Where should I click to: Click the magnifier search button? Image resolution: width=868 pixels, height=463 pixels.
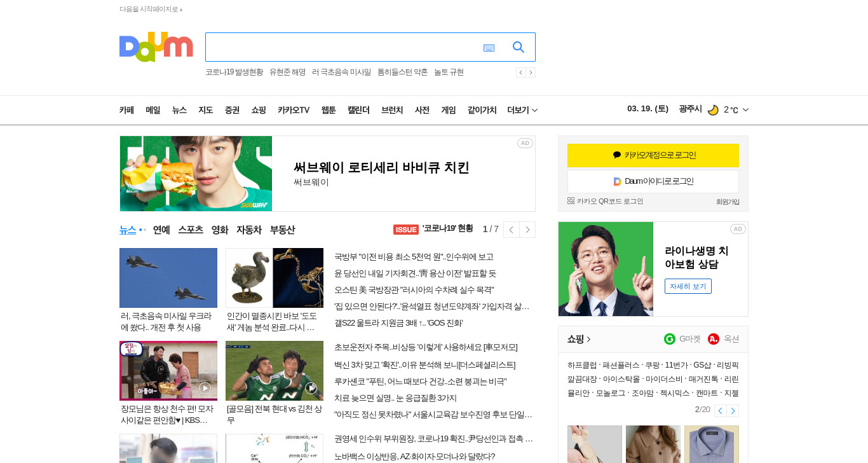coord(519,47)
